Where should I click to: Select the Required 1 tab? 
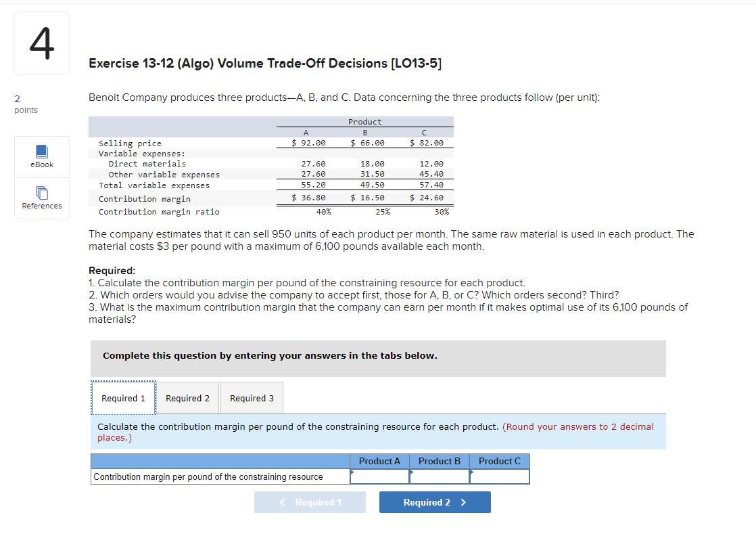(124, 398)
